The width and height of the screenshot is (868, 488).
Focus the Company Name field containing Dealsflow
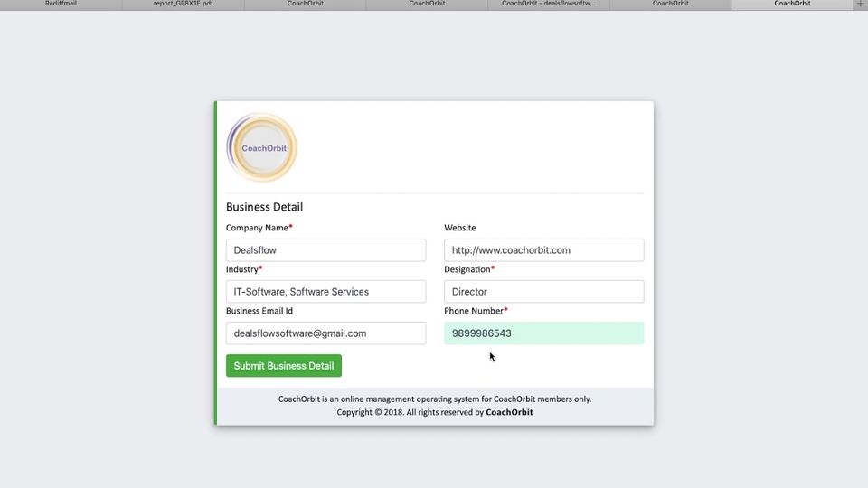326,250
